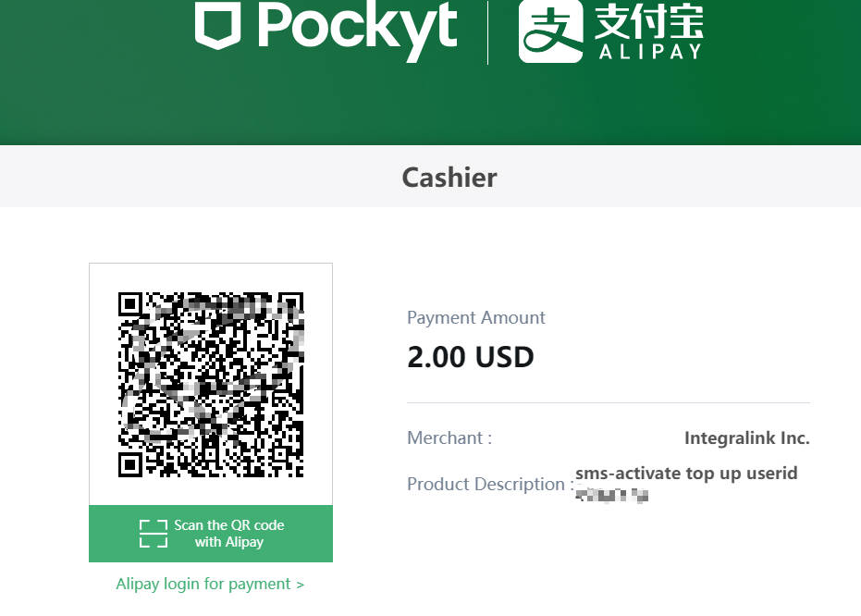Click the Payment Amount label
The width and height of the screenshot is (861, 616).
tap(475, 317)
